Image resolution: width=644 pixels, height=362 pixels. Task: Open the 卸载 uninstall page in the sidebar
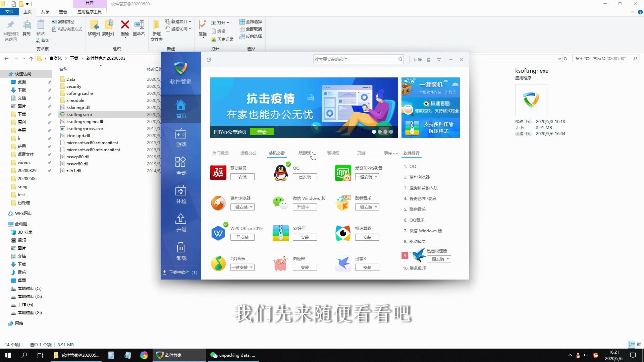181,251
